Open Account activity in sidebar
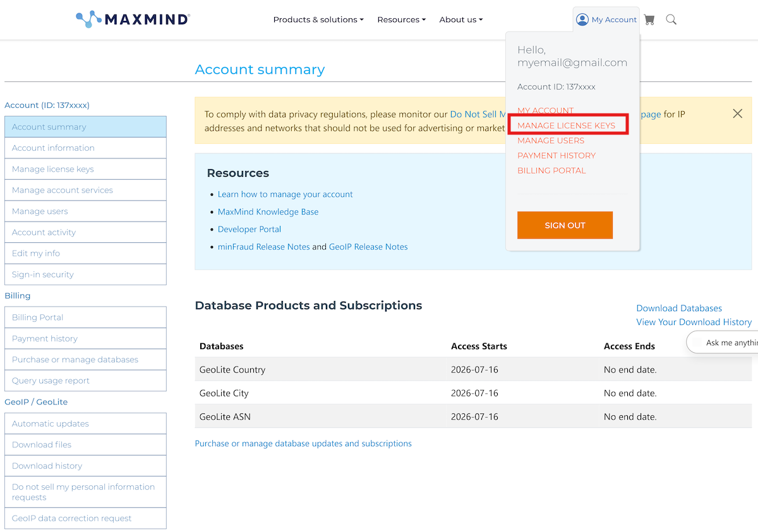The height and width of the screenshot is (532, 758). 85,232
